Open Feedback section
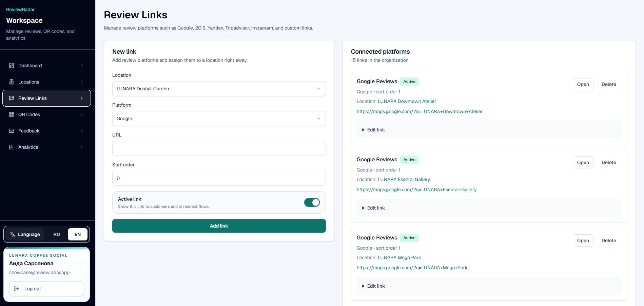This screenshot has height=306, width=644. pyautogui.click(x=46, y=131)
